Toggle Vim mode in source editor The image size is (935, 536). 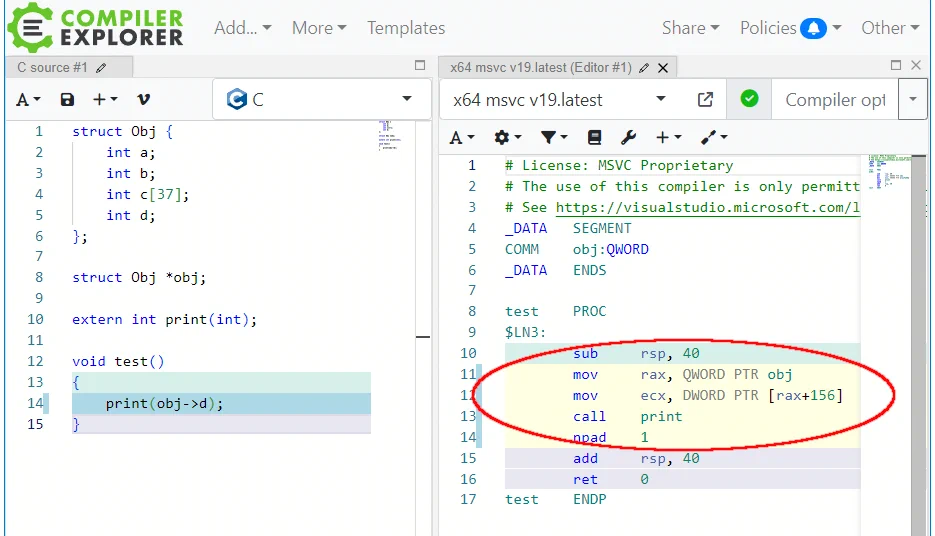(x=143, y=100)
